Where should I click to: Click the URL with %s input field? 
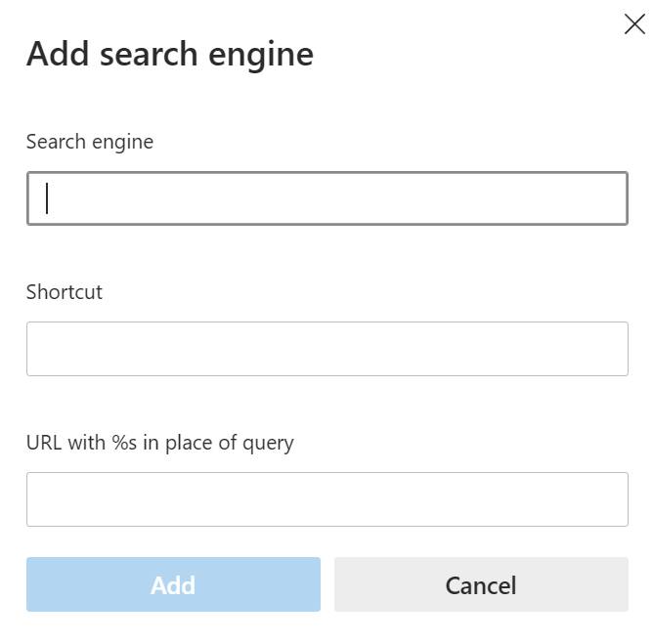click(x=326, y=499)
